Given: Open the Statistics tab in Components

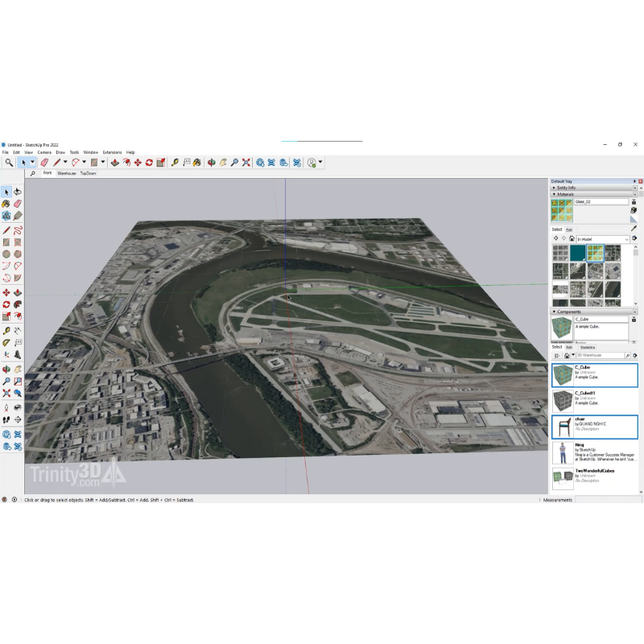Looking at the screenshot, I should tap(588, 347).
